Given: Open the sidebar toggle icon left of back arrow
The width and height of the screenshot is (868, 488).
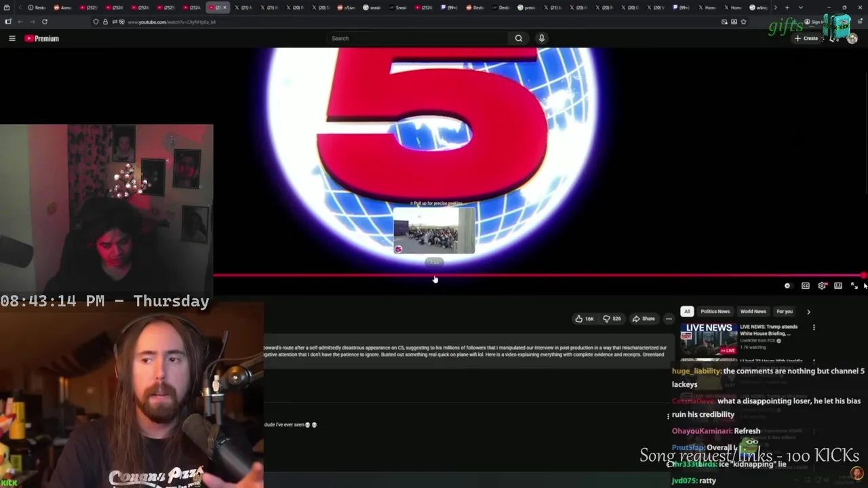Looking at the screenshot, I should point(8,22).
